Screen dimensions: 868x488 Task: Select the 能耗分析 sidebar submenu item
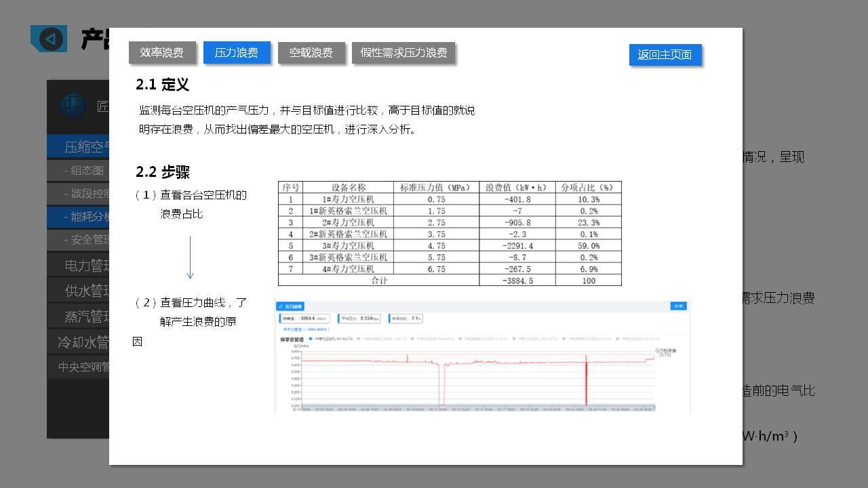pyautogui.click(x=79, y=216)
